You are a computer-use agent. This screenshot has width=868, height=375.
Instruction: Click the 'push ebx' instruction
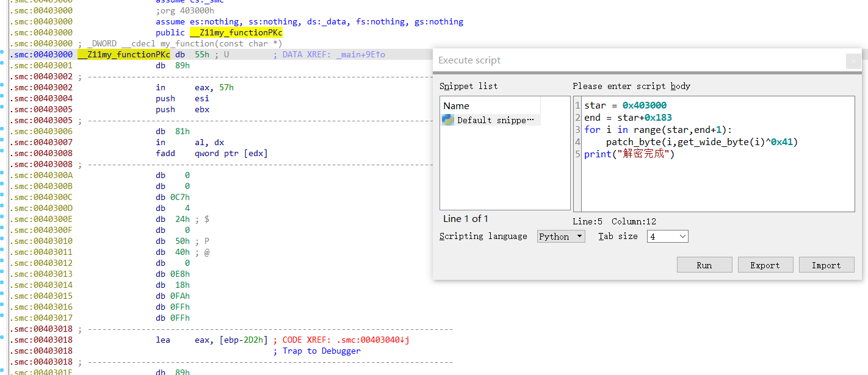(183, 109)
